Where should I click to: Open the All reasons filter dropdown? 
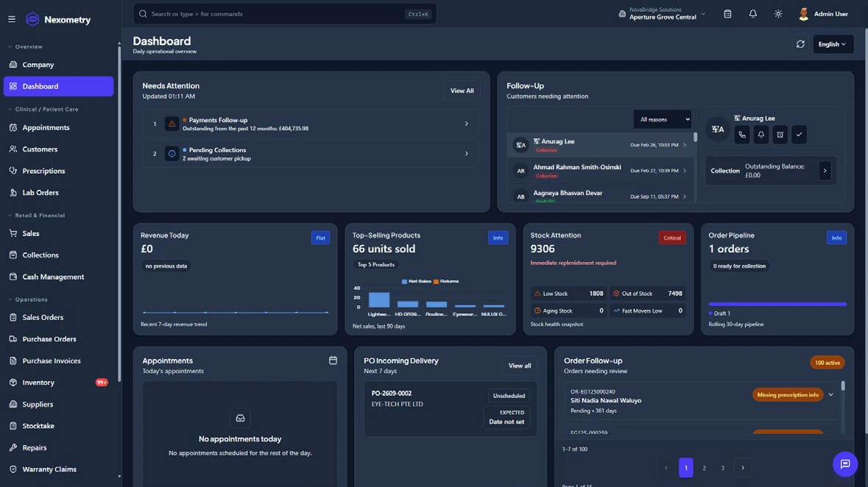coord(662,119)
